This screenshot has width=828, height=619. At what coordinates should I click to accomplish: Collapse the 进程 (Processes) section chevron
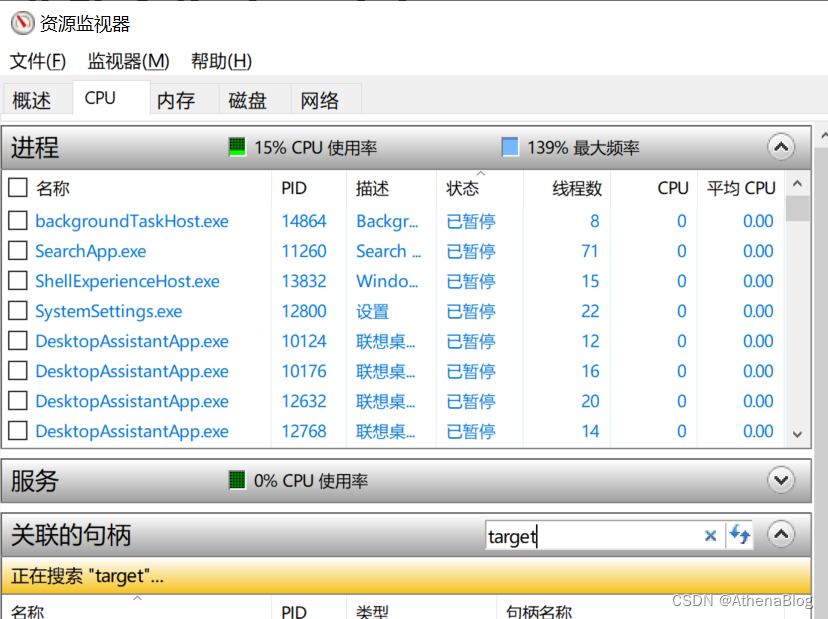pos(781,146)
